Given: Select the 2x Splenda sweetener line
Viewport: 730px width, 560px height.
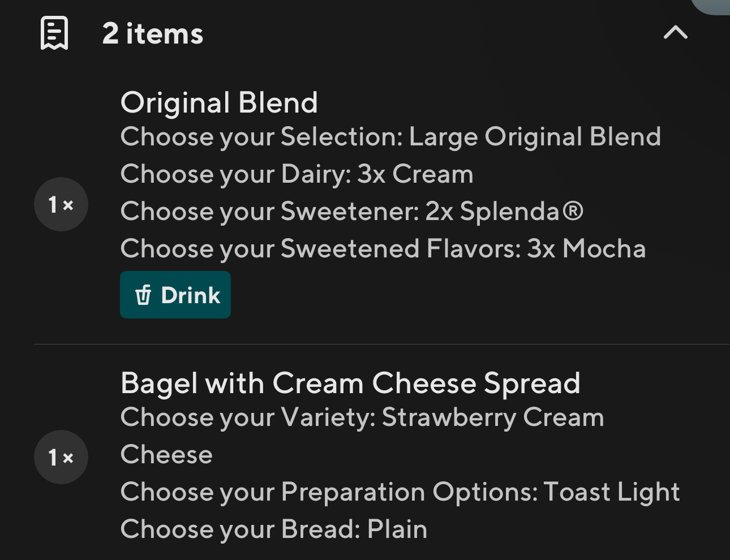Looking at the screenshot, I should pos(351,212).
